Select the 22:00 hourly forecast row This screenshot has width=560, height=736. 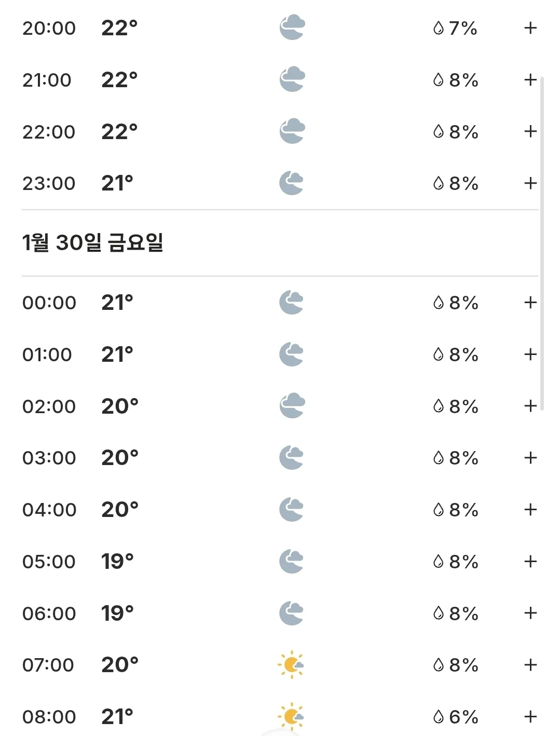(280, 131)
